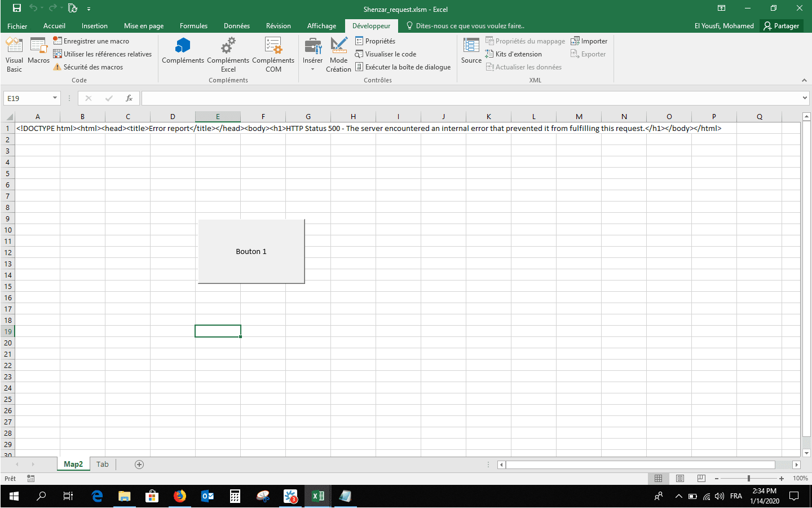This screenshot has height=508, width=812.
Task: Open the Visual Basic editor
Action: 14,54
